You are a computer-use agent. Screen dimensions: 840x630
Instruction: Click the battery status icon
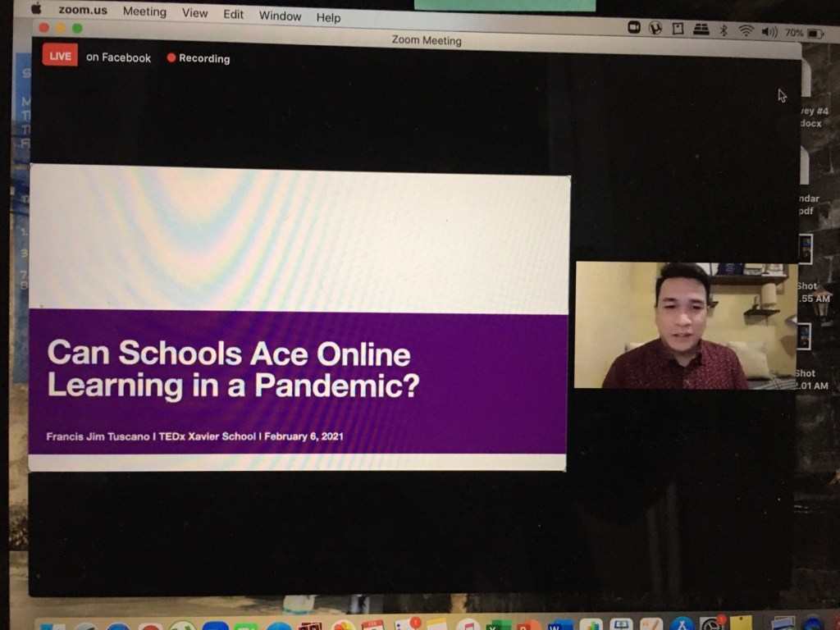click(815, 34)
